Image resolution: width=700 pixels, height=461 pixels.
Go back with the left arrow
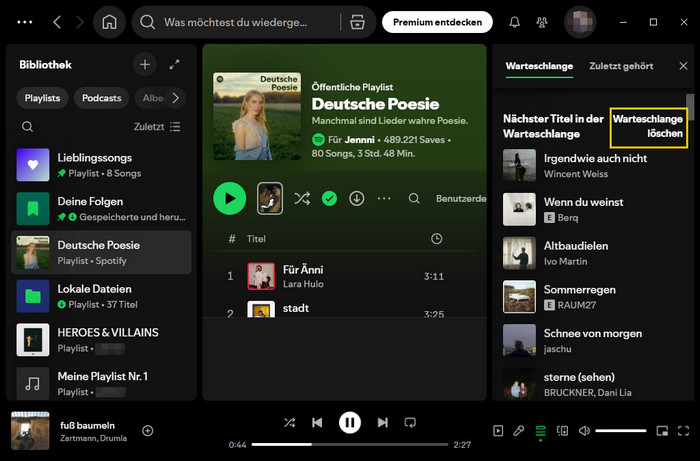[57, 22]
